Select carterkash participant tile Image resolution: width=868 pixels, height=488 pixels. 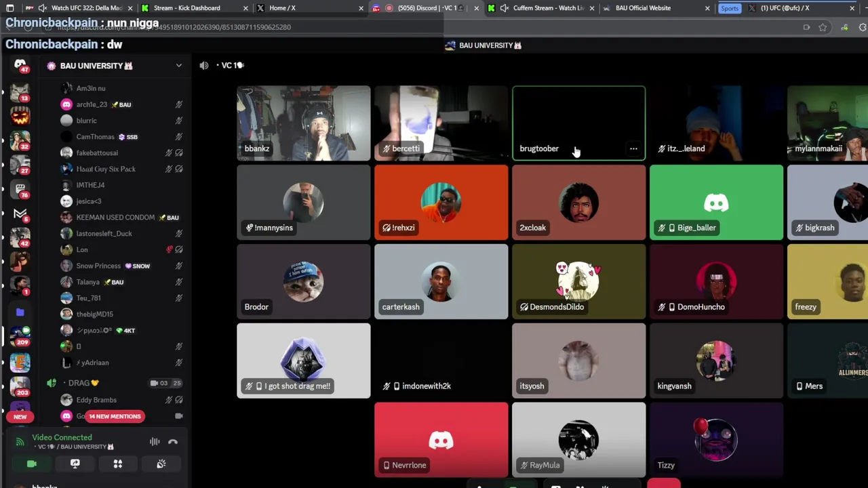441,282
